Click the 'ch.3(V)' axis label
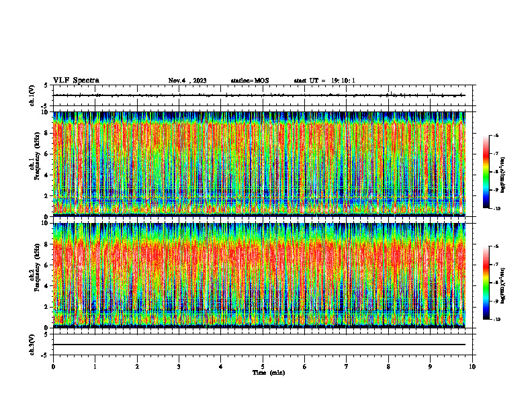This screenshot has height=411, width=532. coord(32,345)
